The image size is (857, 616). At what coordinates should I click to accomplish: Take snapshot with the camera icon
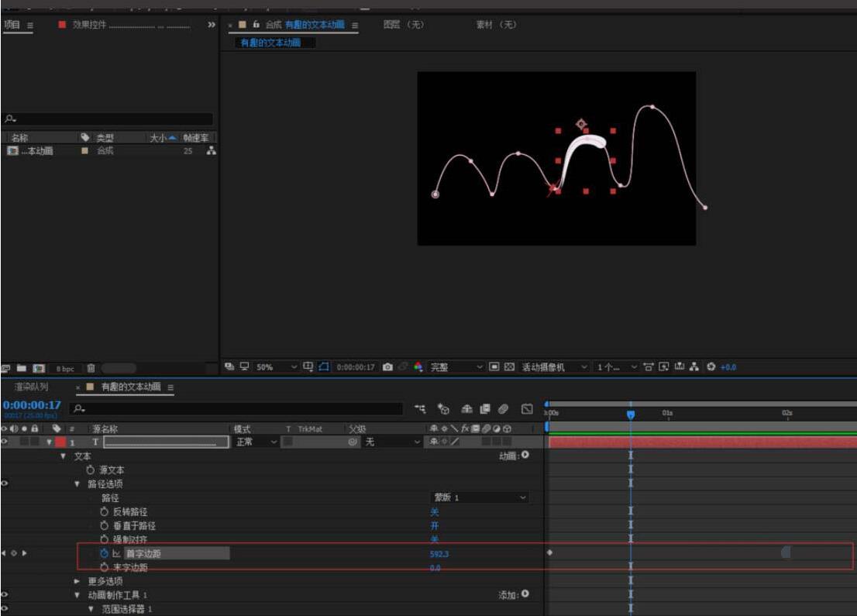click(x=387, y=367)
